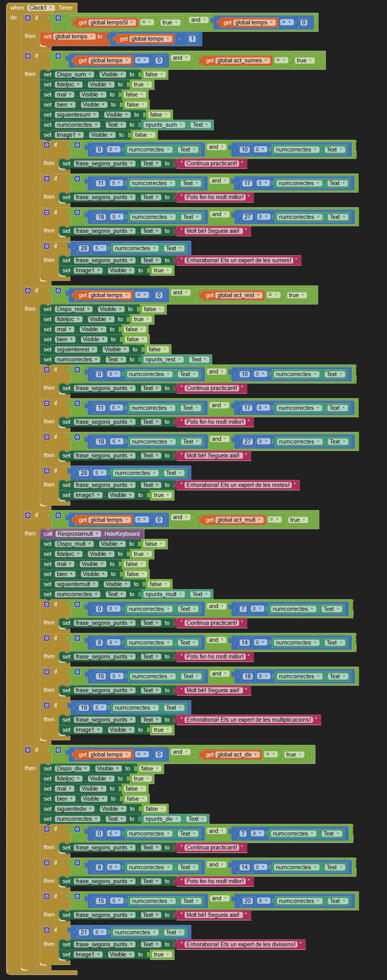Open the Respostamult component dropdown
This screenshot has width=387, height=980.
coord(97,534)
